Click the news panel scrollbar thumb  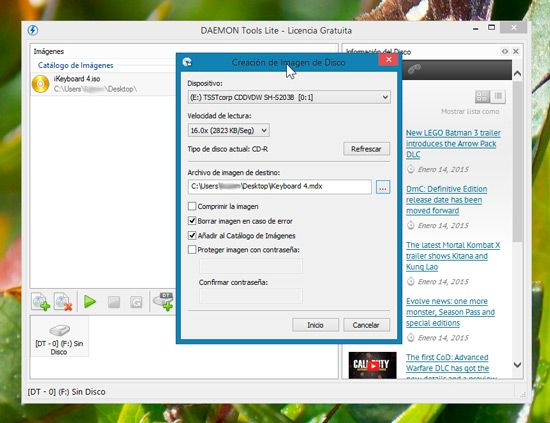517,161
